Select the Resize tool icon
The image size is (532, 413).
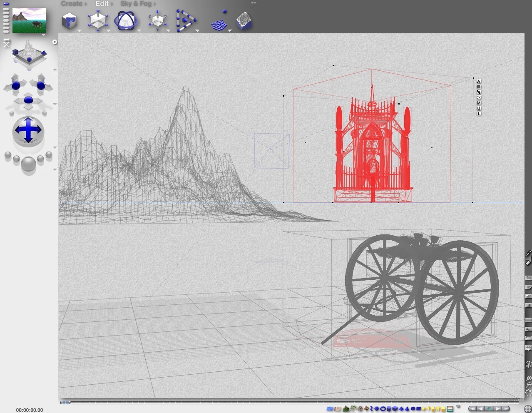click(98, 20)
